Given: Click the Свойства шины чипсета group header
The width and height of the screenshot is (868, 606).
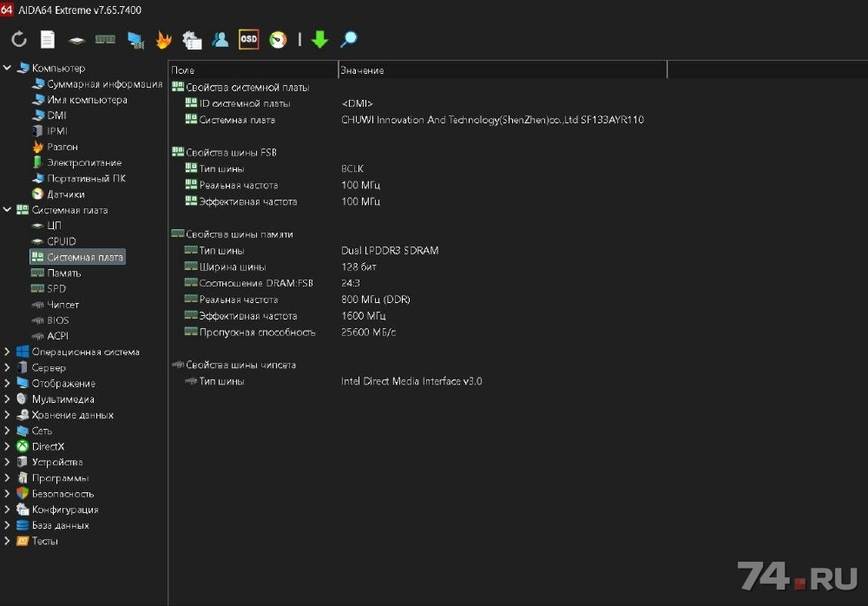Looking at the screenshot, I should pos(240,365).
